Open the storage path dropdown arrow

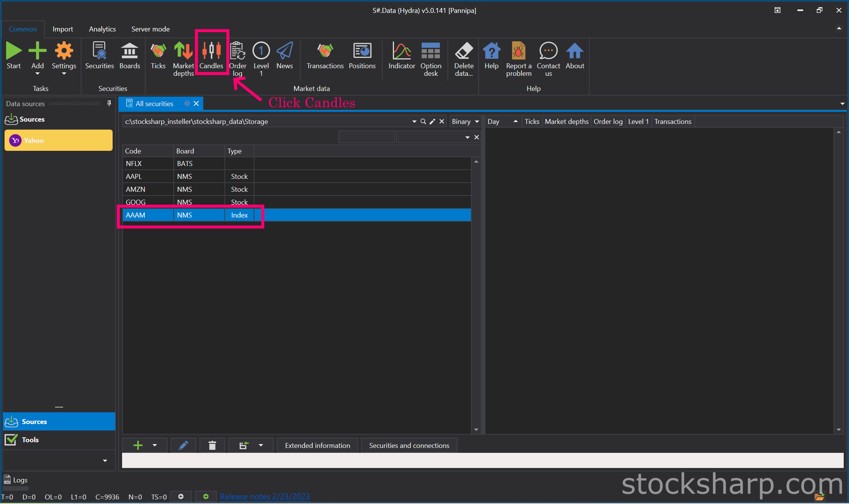(x=414, y=122)
